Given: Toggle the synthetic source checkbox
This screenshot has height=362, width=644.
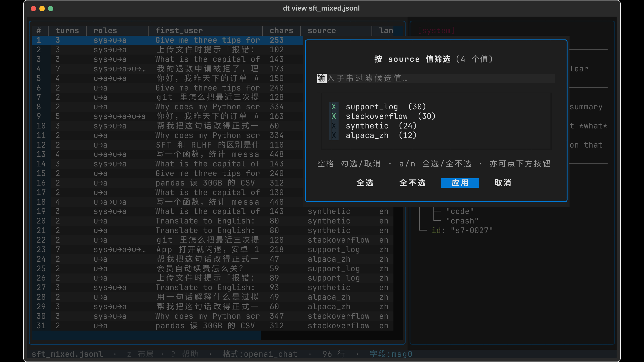Looking at the screenshot, I should click(334, 126).
